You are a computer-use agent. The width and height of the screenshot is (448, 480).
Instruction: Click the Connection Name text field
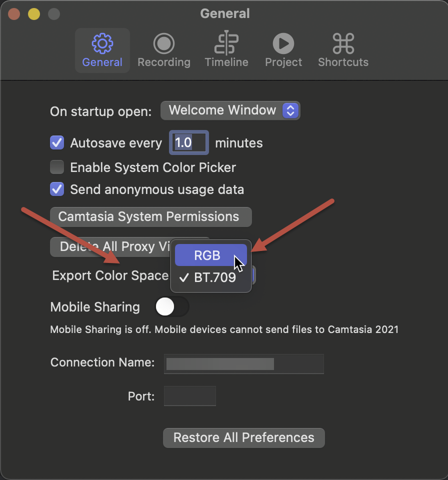(244, 363)
